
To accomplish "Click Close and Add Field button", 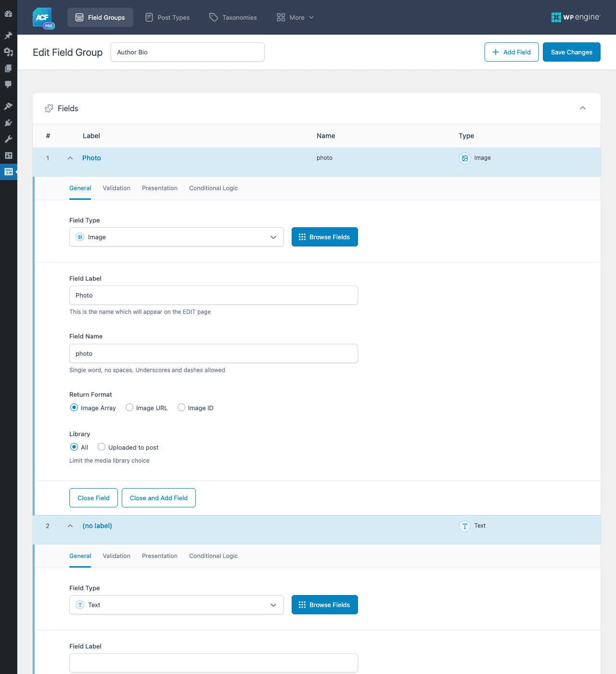I will click(159, 498).
